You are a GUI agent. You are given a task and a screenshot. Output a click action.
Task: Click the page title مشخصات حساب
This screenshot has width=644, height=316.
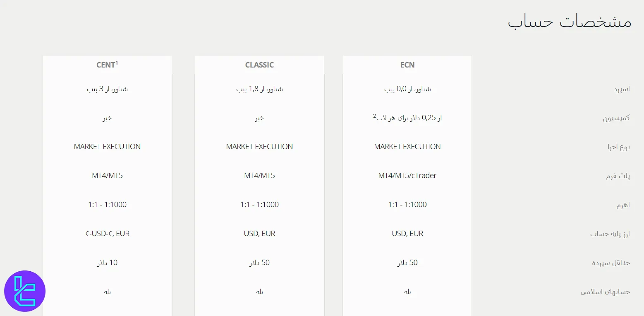569,22
